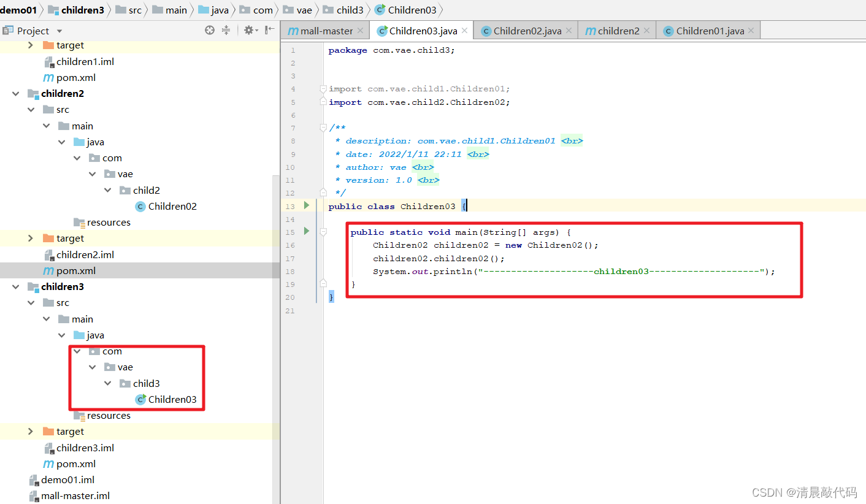Image resolution: width=866 pixels, height=504 pixels.
Task: Close the Children02.java tab
Action: tap(569, 30)
